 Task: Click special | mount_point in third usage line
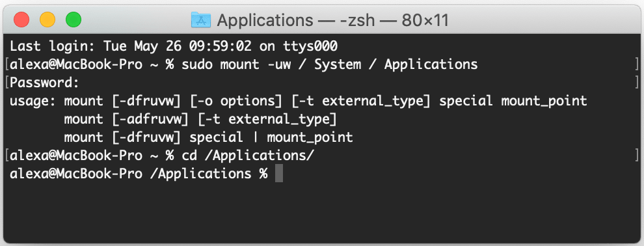coord(271,137)
